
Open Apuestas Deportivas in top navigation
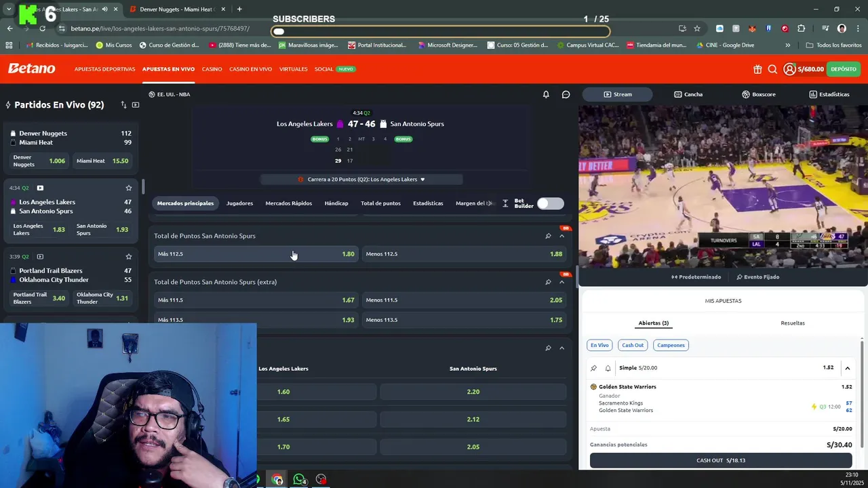[104, 69]
